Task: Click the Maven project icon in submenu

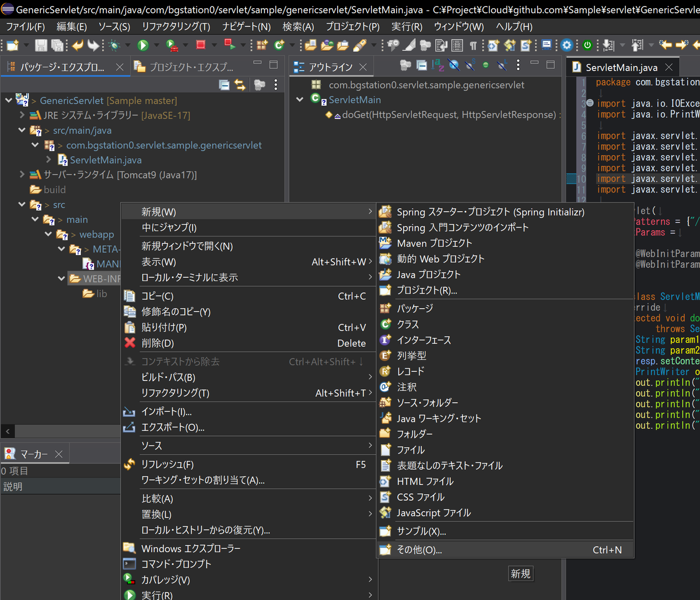Action: point(386,243)
